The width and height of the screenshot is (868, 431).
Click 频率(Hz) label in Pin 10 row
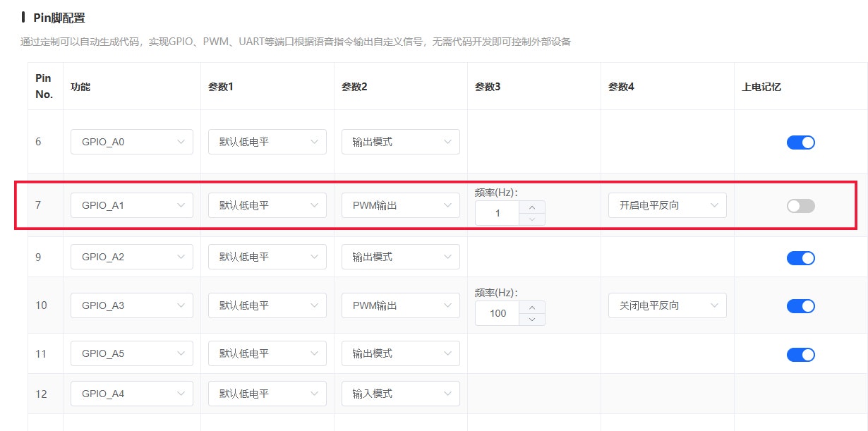tap(497, 292)
